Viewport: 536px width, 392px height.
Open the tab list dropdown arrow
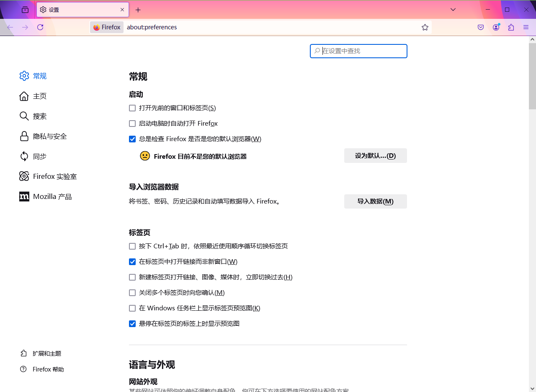pos(453,9)
